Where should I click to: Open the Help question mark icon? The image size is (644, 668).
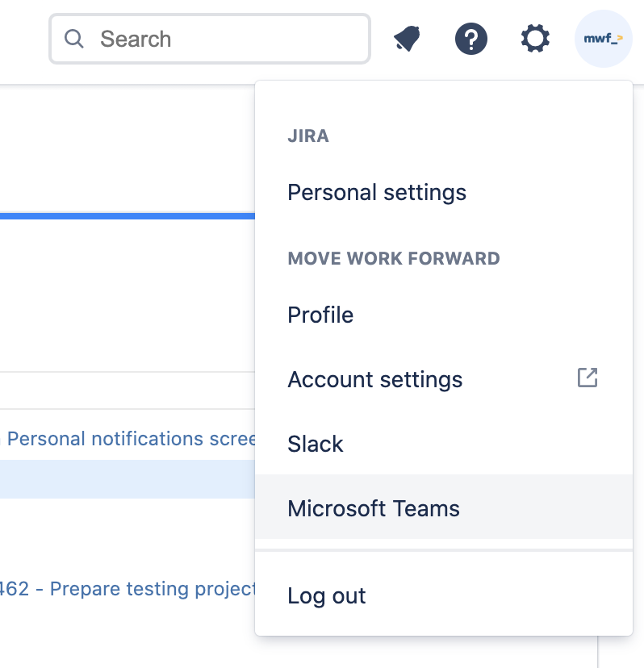coord(471,39)
